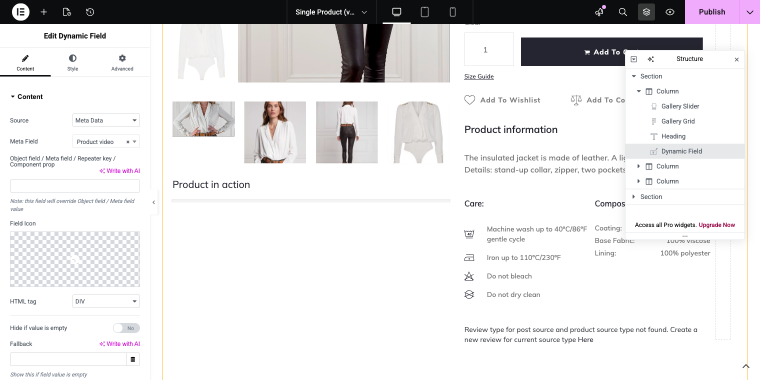Switch to the Style tab
The height and width of the screenshot is (380, 760).
click(x=73, y=63)
